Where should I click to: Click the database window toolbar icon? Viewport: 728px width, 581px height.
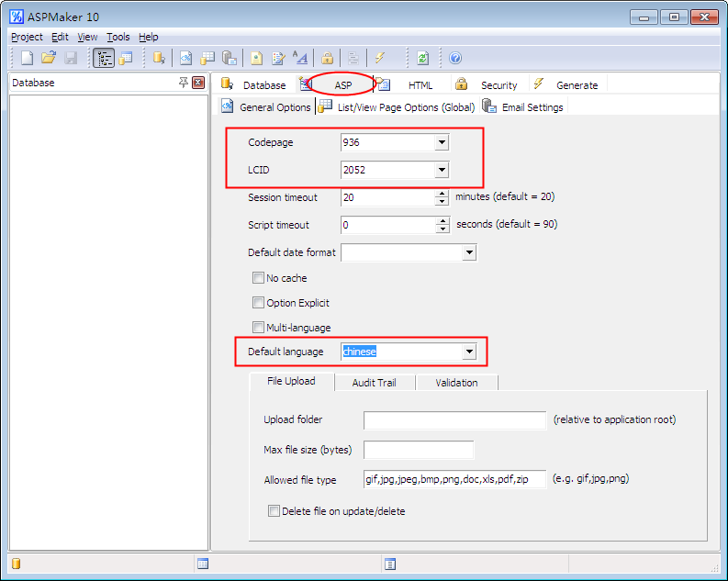(126, 58)
